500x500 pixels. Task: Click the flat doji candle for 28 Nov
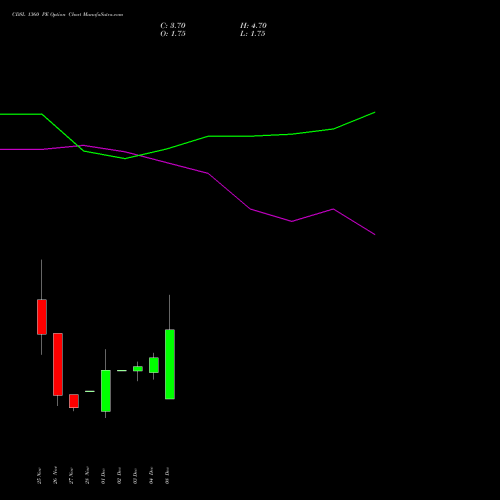point(90,391)
